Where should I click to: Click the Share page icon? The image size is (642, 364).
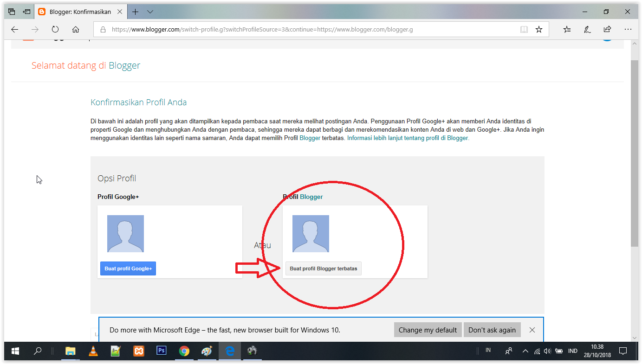tap(607, 29)
